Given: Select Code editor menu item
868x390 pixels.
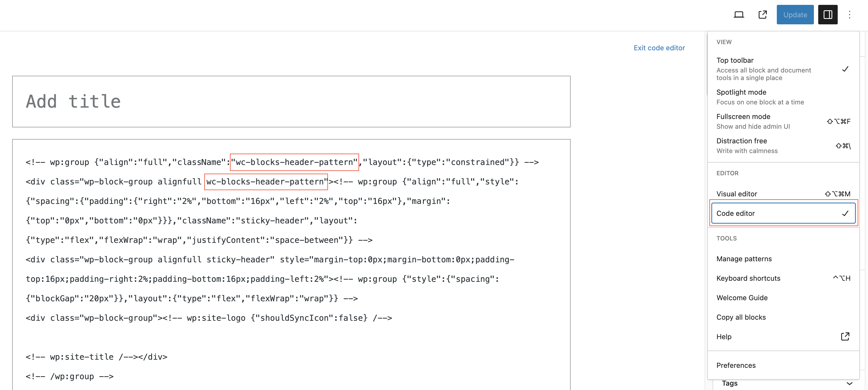Looking at the screenshot, I should 783,213.
